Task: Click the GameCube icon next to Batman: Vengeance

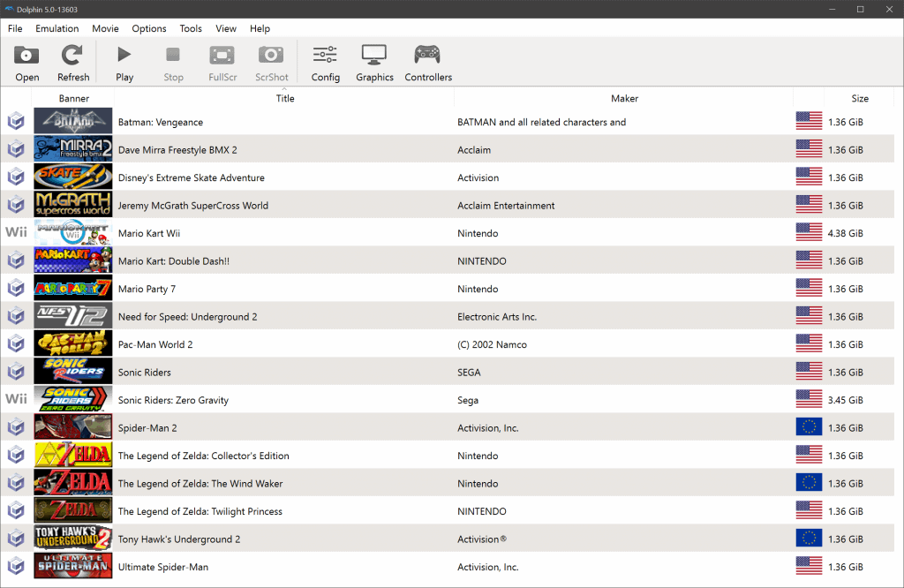Action: (x=16, y=122)
